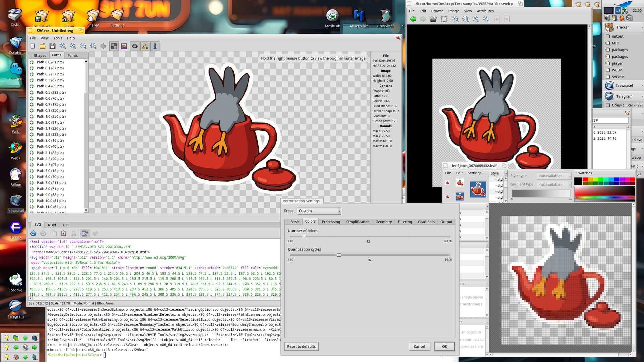Open the Style type dropdown

click(x=554, y=176)
